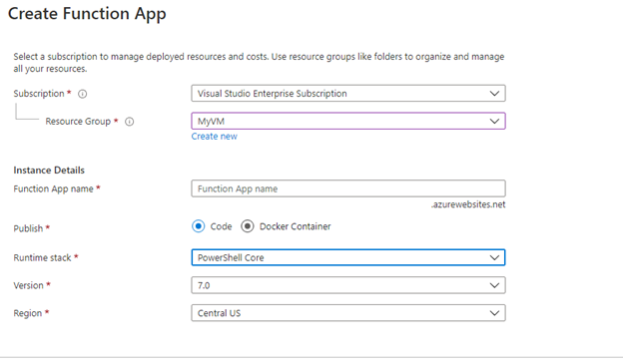Click the Publish field label
Screen dimensions: 623x364
[x=28, y=228]
